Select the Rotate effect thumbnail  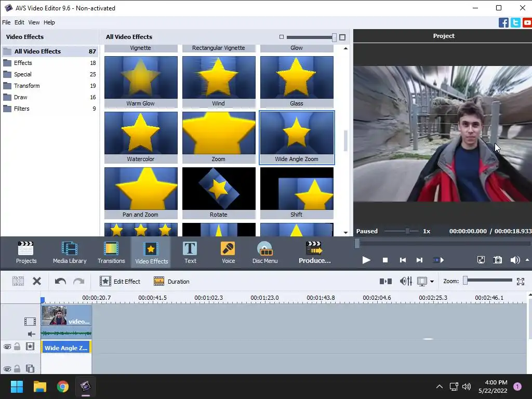(219, 193)
